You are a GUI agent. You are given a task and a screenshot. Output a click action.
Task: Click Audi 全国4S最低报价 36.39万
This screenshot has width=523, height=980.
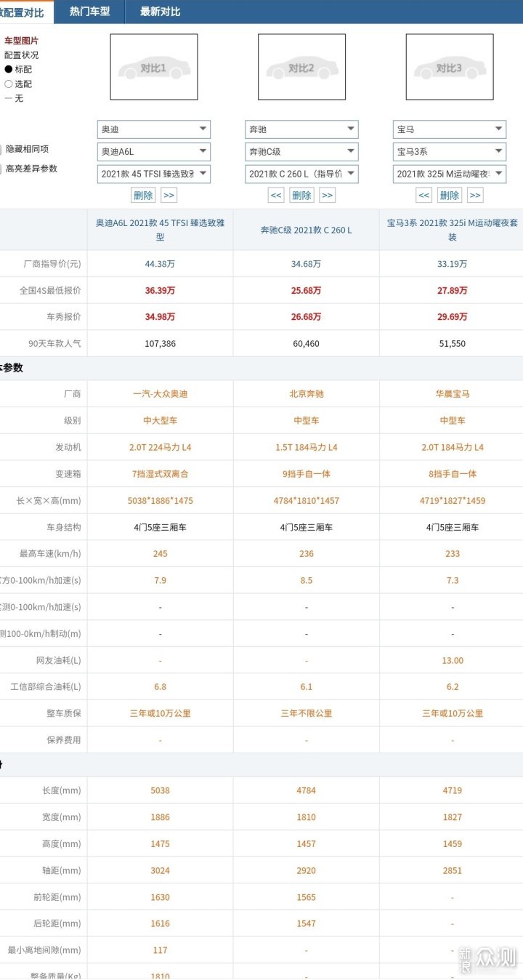(x=160, y=290)
